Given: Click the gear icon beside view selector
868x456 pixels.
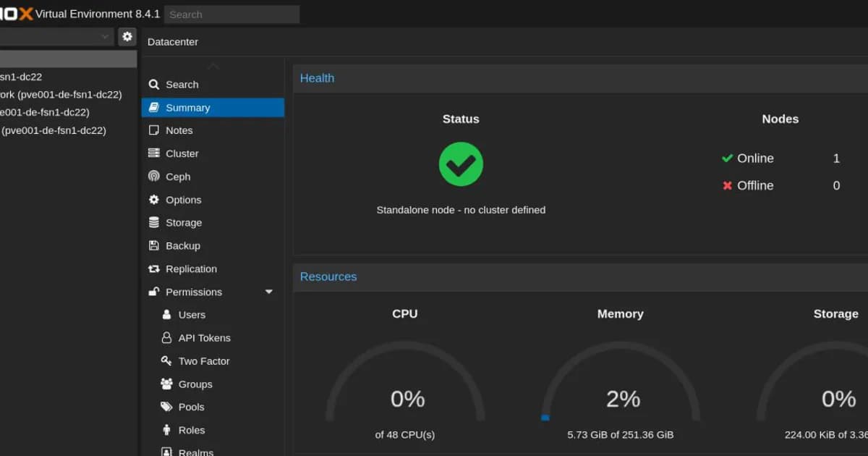Looking at the screenshot, I should [x=127, y=36].
